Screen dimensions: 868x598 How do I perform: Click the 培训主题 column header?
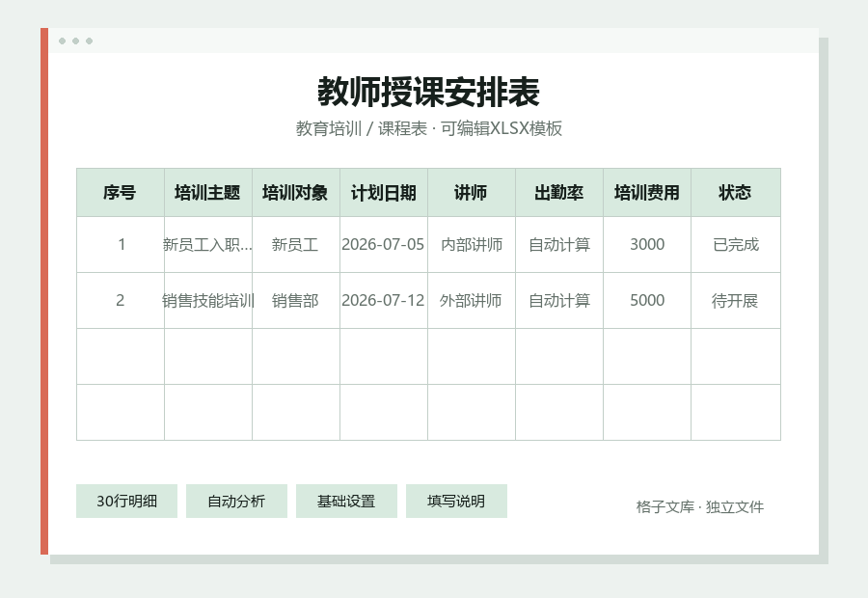[x=208, y=193]
